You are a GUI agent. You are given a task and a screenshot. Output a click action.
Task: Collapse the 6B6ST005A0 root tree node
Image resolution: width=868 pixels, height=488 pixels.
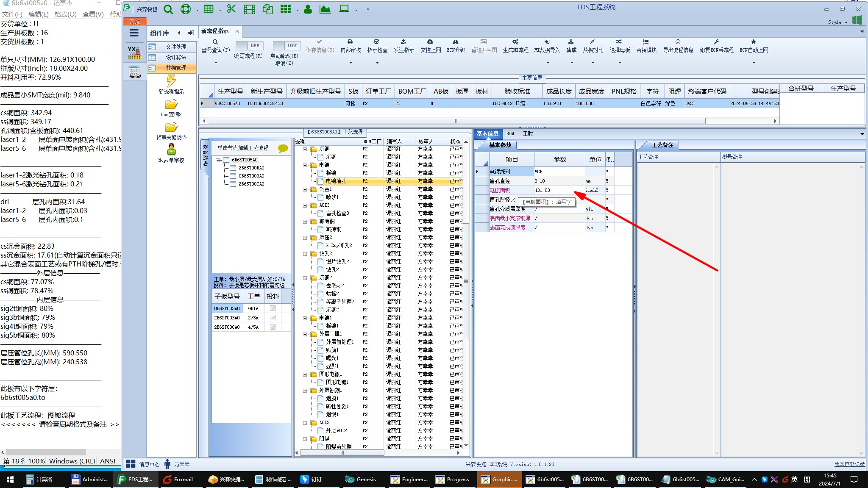point(218,160)
